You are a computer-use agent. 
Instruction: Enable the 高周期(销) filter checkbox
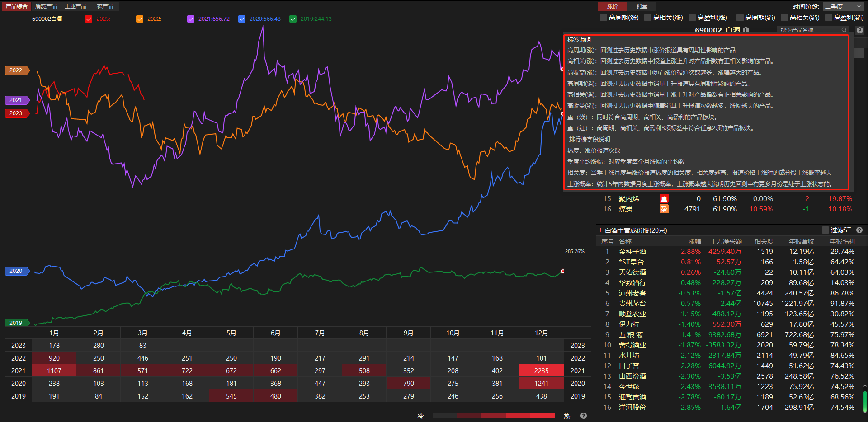coord(740,18)
